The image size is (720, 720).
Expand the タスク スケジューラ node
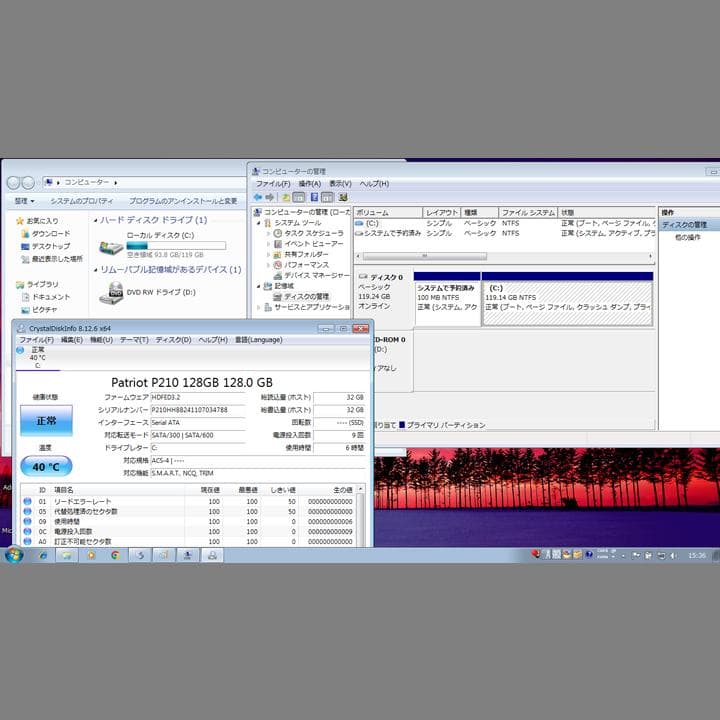coord(269,233)
